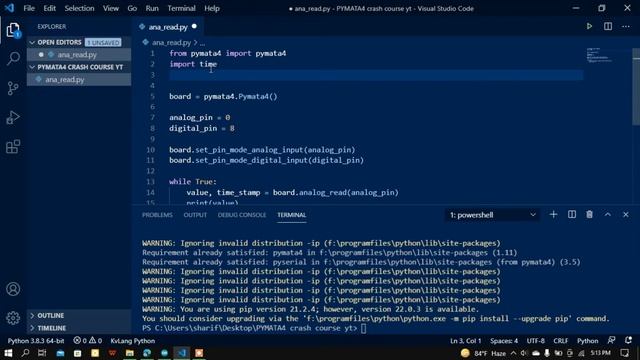Open Windows taskbar search

pyautogui.click(x=25, y=353)
